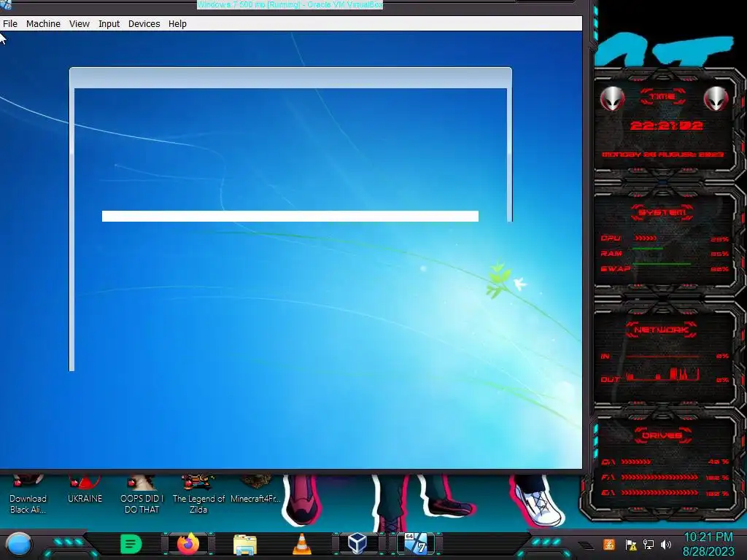
Task: Select the running Windows 7 VM taskbar icon
Action: (416, 544)
